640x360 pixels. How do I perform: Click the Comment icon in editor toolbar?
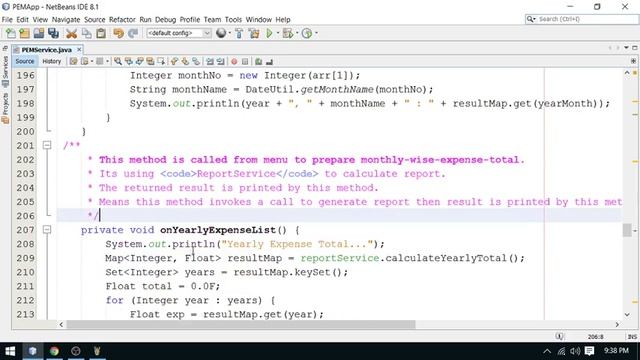click(258, 62)
